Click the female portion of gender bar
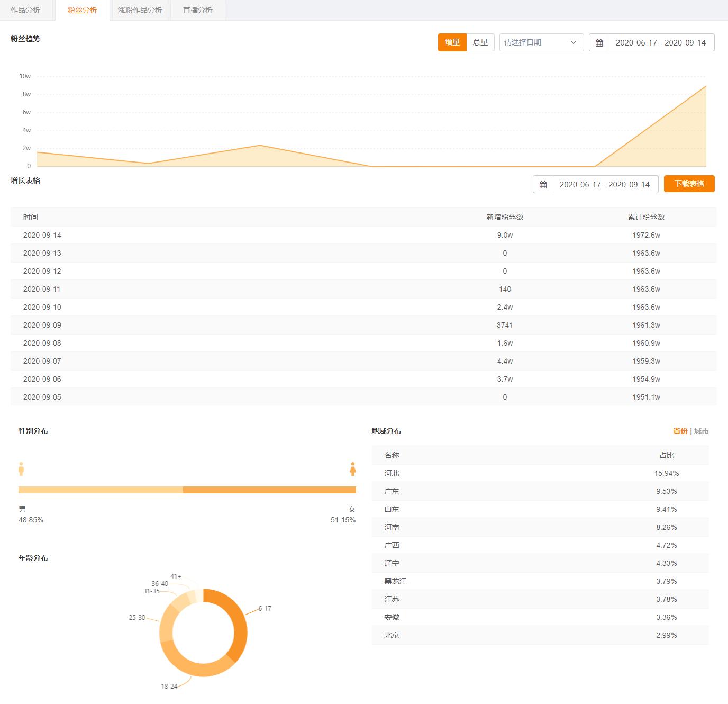 (269, 490)
